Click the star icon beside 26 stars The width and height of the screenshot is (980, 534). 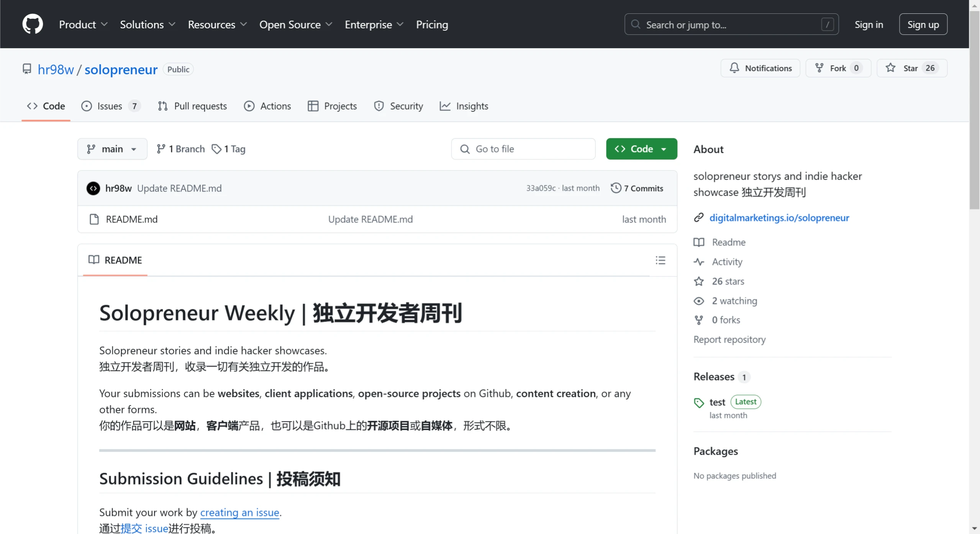[x=699, y=281]
